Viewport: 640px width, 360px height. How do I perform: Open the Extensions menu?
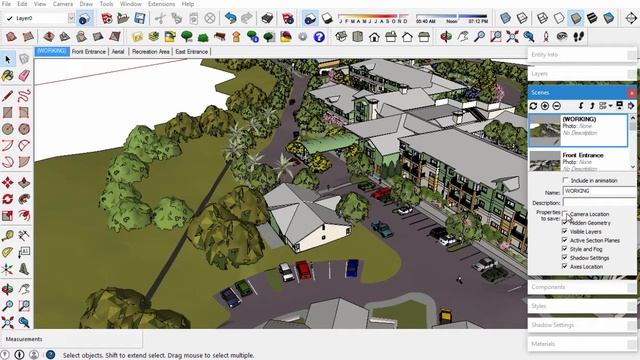click(x=161, y=4)
